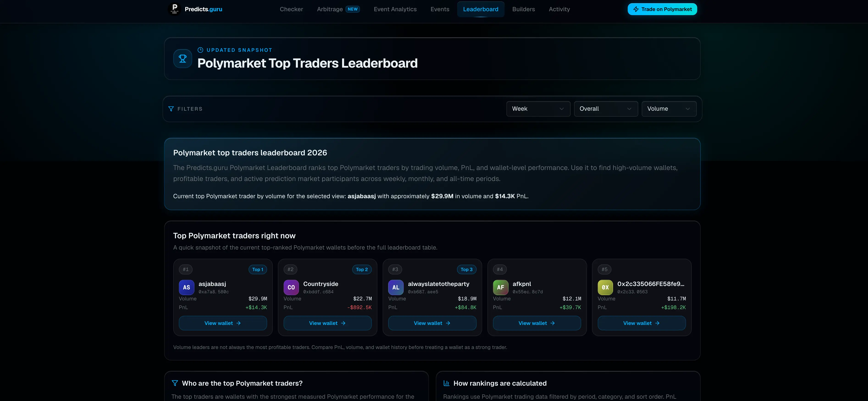Click the $22.7M volume value
Image resolution: width=868 pixels, height=401 pixels.
(362, 299)
